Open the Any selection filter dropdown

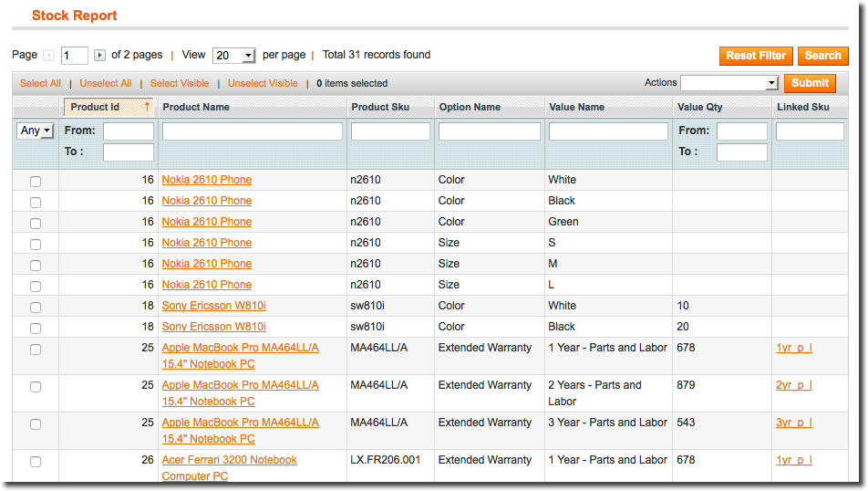35,131
